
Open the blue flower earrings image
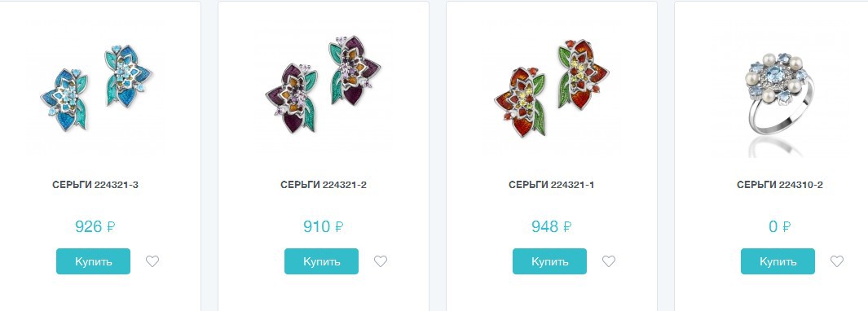click(96, 87)
